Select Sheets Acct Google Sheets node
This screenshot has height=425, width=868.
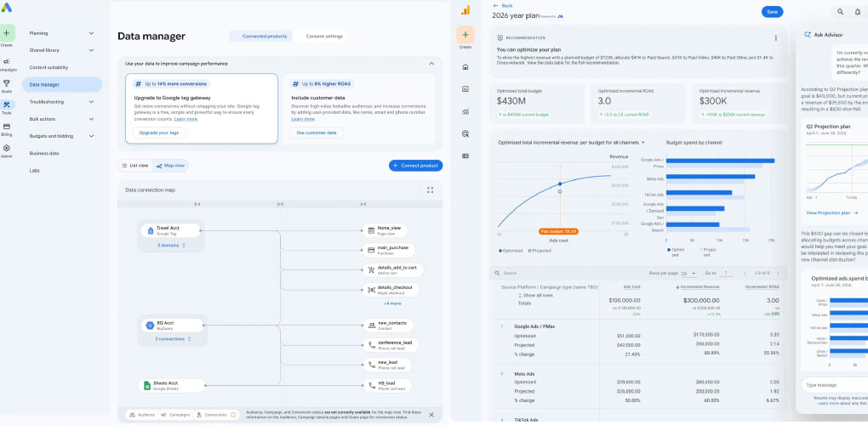click(172, 386)
